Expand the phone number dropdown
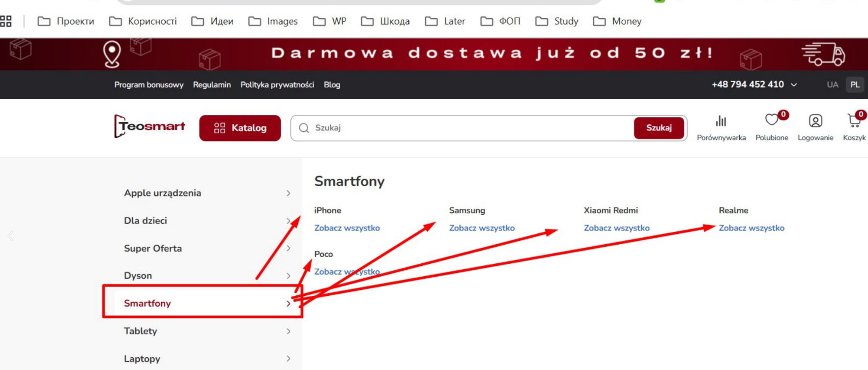868x370 pixels. coord(794,85)
